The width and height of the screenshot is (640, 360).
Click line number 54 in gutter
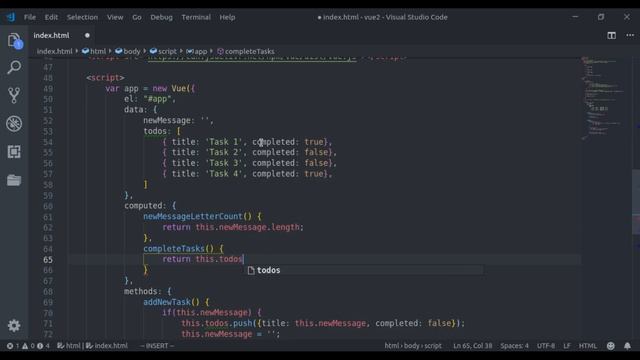(x=48, y=142)
